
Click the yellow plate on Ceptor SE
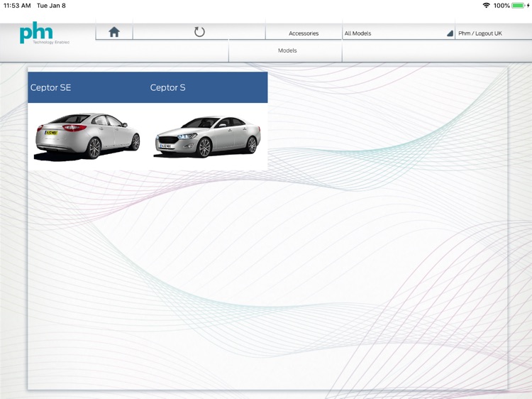click(x=50, y=133)
